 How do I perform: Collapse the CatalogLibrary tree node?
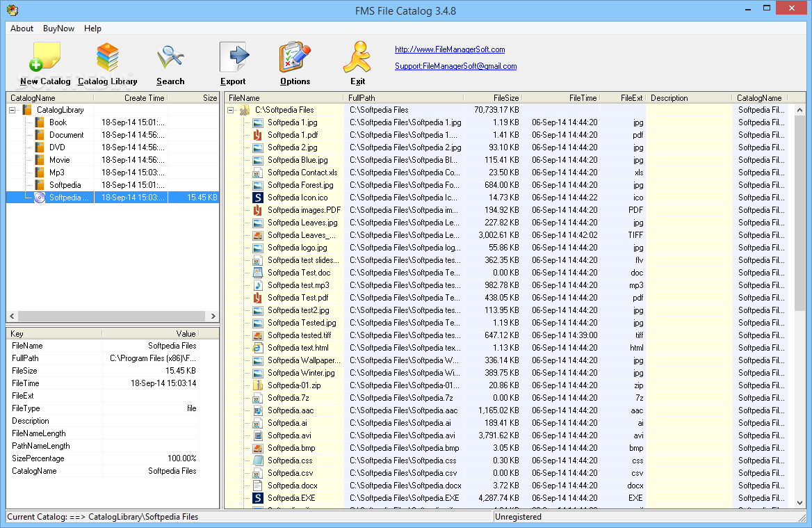pos(12,109)
